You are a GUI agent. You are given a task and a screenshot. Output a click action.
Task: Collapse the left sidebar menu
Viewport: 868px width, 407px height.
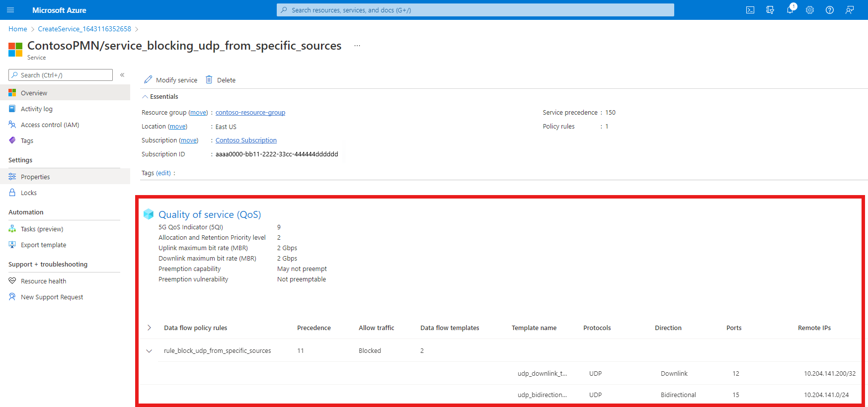coord(122,75)
